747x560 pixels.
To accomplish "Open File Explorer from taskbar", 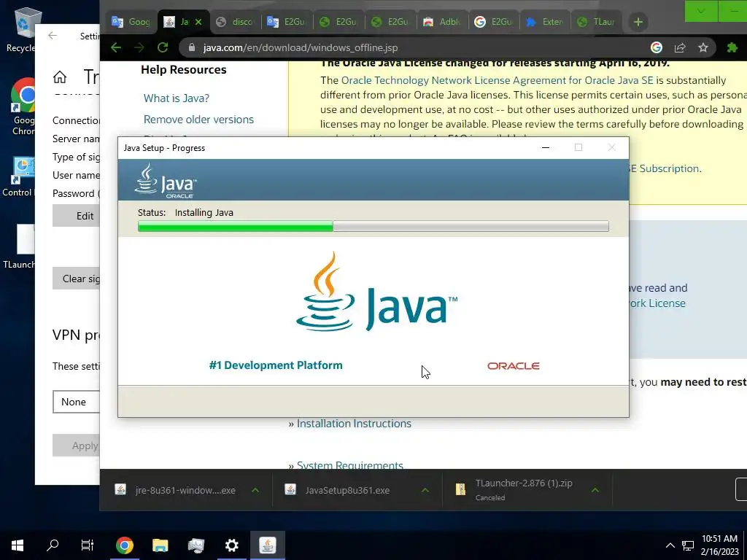I will click(x=160, y=545).
